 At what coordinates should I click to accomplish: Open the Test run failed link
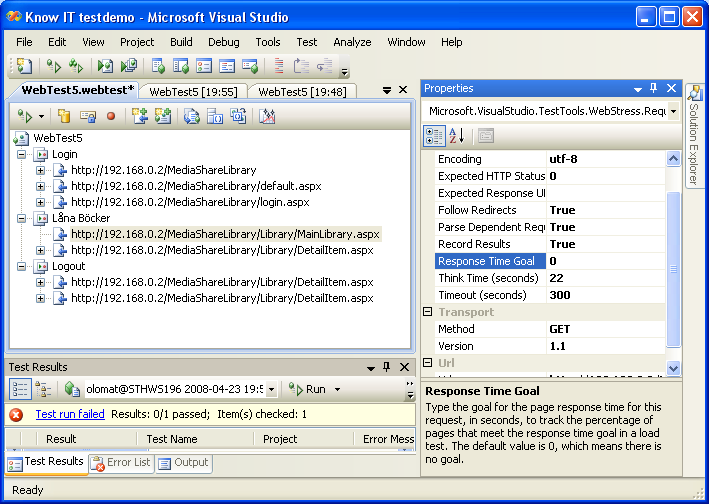(x=70, y=414)
